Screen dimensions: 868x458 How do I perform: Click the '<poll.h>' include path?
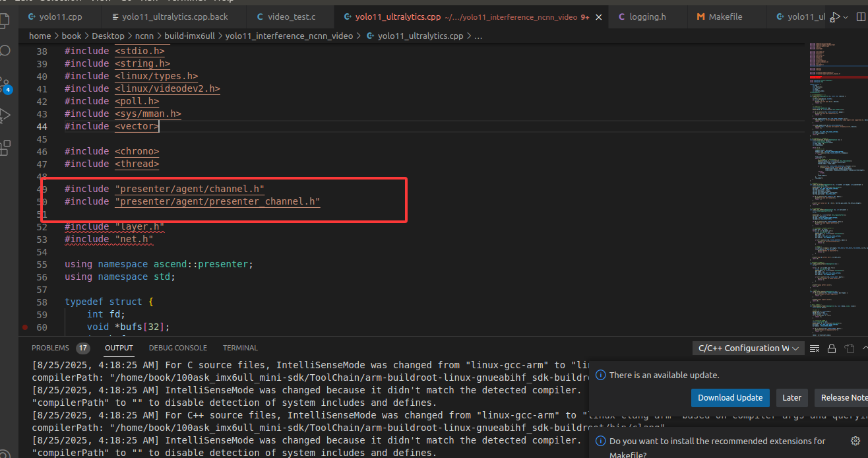coord(137,102)
